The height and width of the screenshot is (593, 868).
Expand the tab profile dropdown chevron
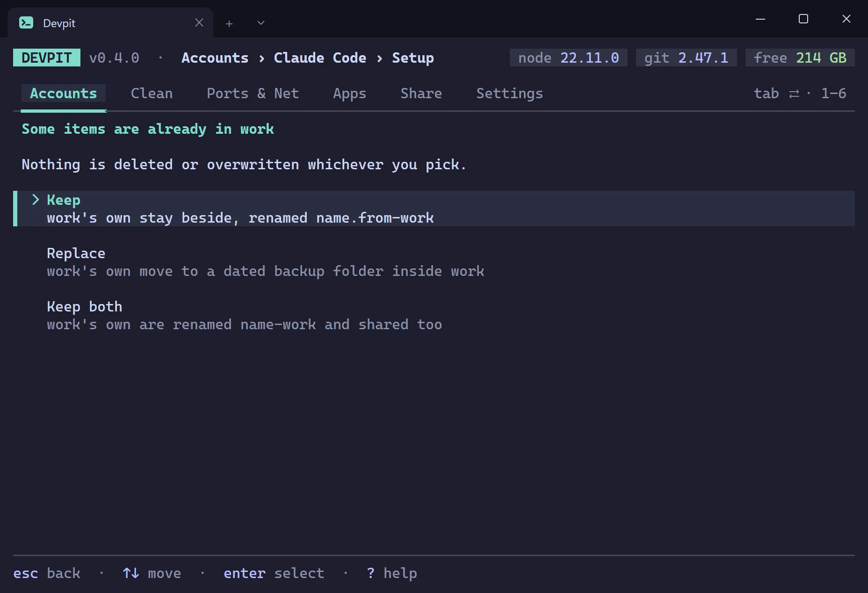[261, 23]
